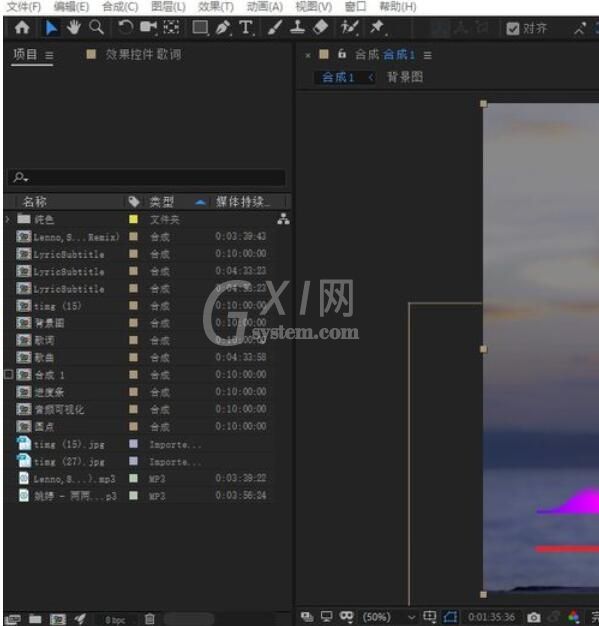Toggle the 对齐 snapping checkbox
Viewport: 599px width, 626px height.
(512, 28)
